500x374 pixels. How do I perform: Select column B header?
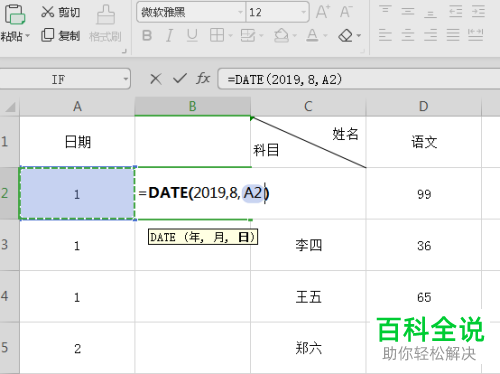[x=193, y=107]
